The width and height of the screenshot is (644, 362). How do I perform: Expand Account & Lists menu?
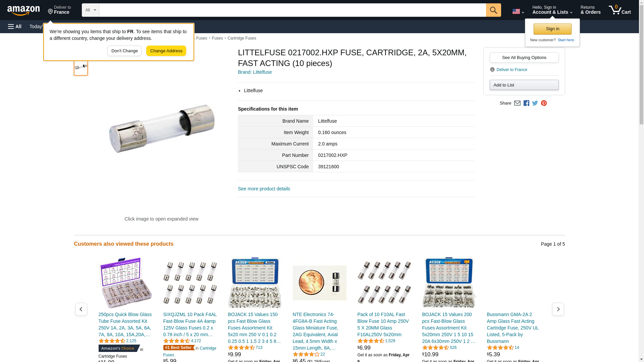coord(552,10)
